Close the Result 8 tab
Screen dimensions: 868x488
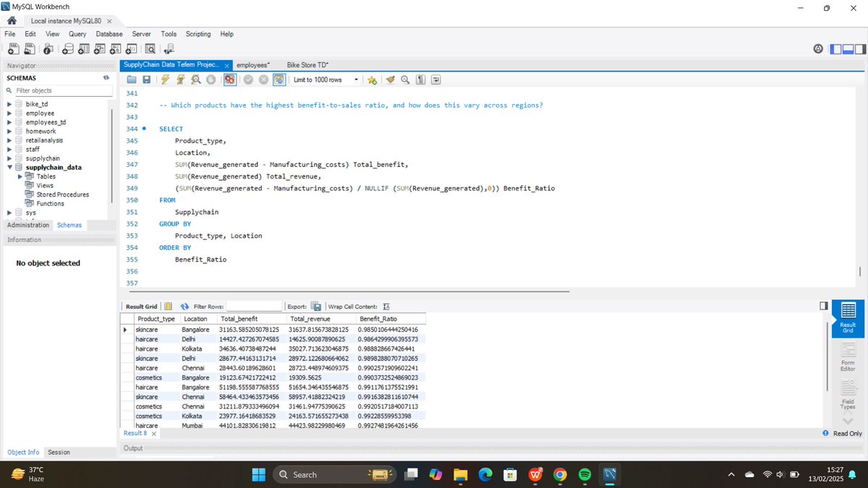click(153, 433)
